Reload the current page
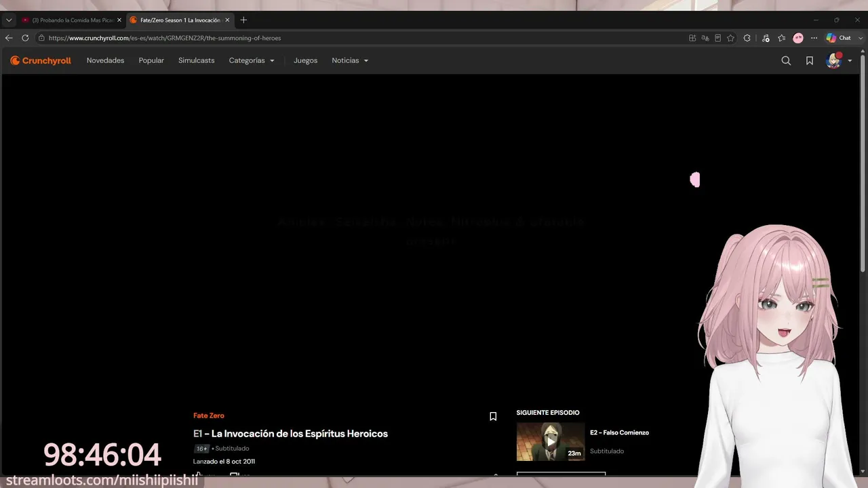Viewport: 868px width, 488px height. click(x=25, y=38)
